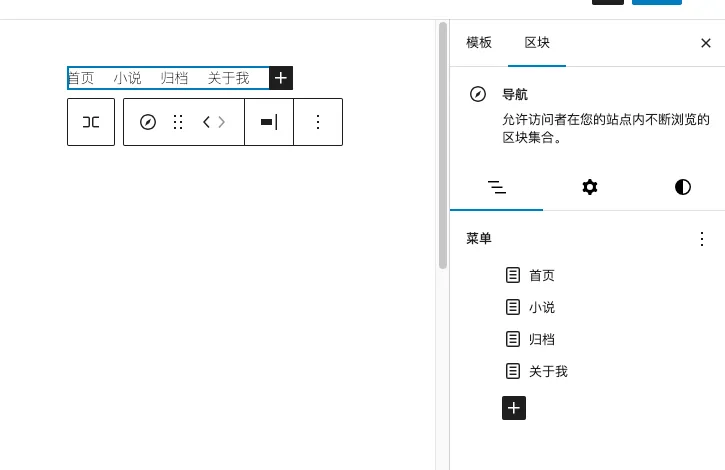Switch to the 模板 tab
The image size is (725, 470).
479,43
